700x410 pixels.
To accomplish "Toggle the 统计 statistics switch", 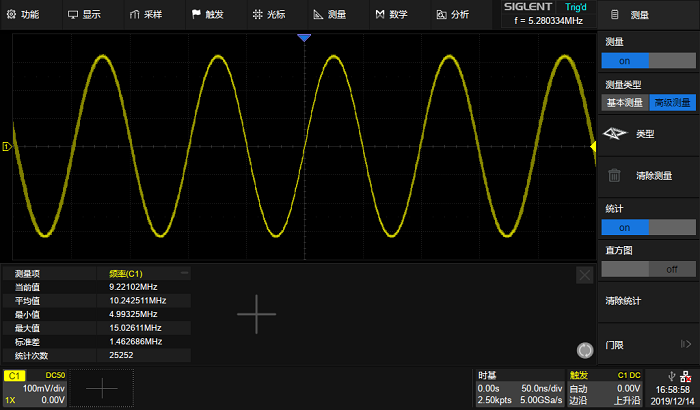I will click(648, 227).
